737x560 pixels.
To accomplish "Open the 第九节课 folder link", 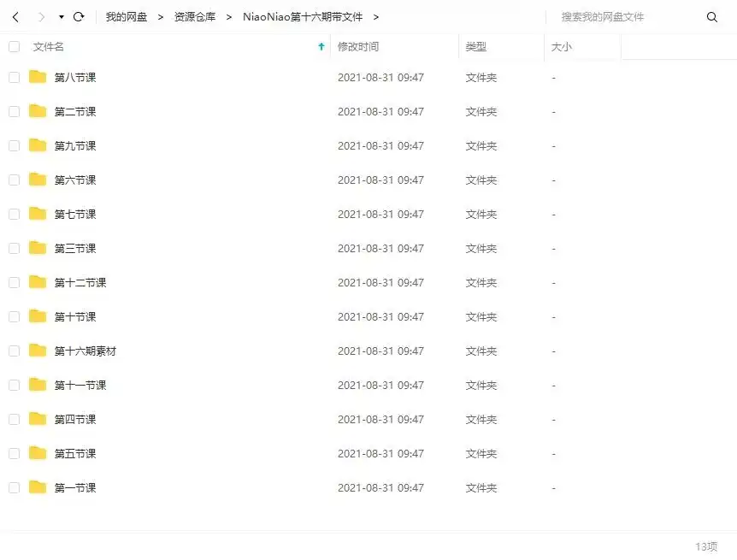I will click(74, 145).
